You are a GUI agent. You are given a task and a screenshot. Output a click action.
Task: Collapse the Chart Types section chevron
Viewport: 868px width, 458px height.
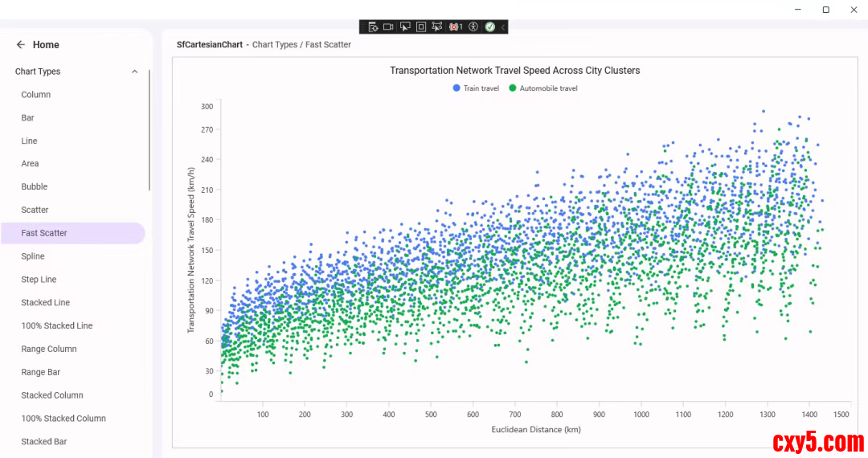134,72
